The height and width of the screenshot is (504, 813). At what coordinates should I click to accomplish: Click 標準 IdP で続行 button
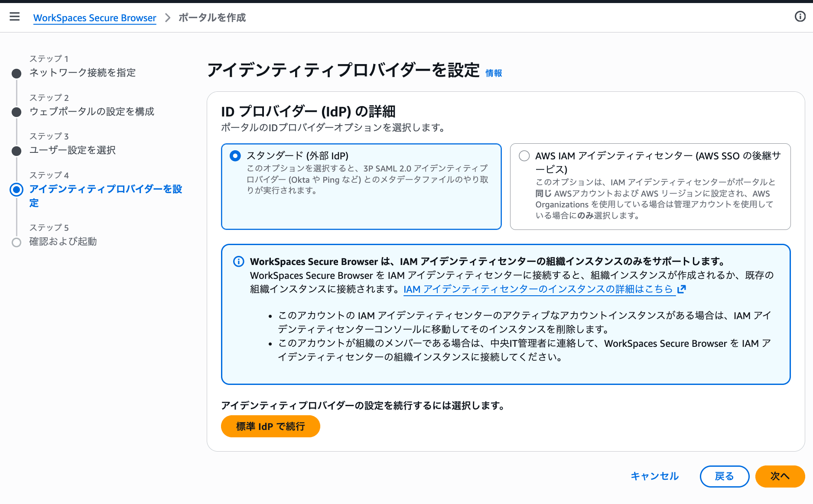coord(270,426)
